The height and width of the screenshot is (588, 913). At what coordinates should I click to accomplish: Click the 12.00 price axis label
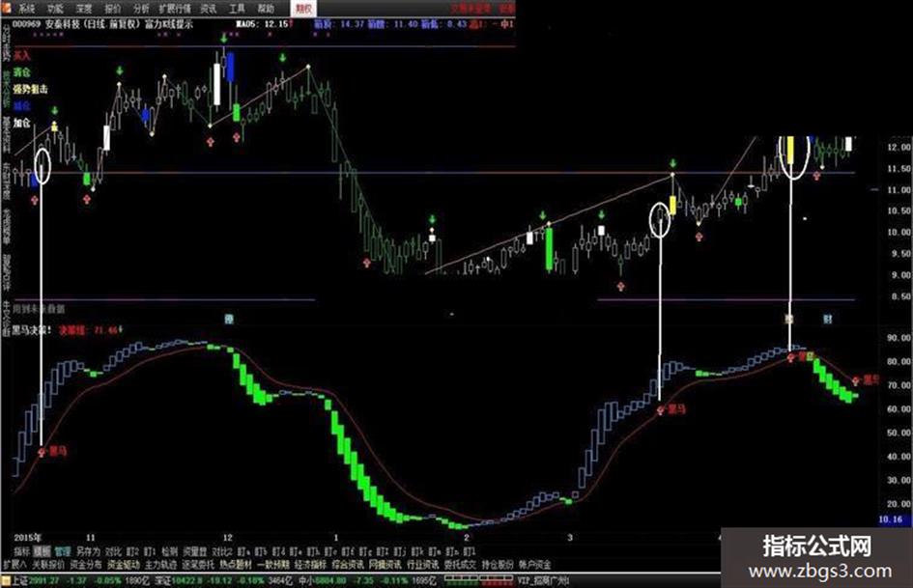coord(899,148)
